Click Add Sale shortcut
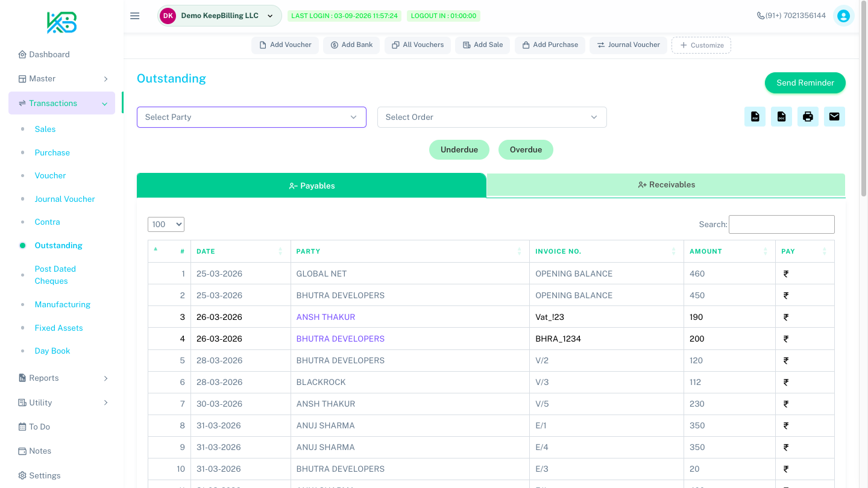Screen dimensions: 868x488 (x=483, y=45)
